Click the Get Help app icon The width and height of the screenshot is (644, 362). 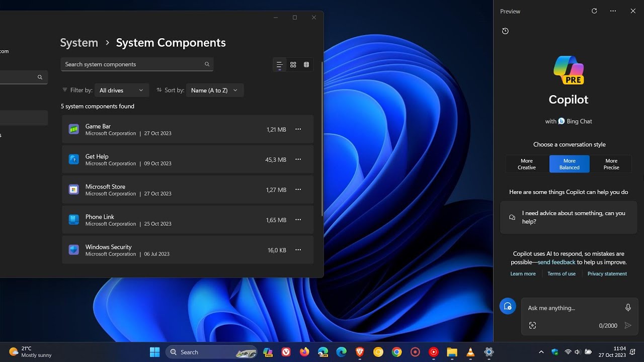pyautogui.click(x=73, y=159)
